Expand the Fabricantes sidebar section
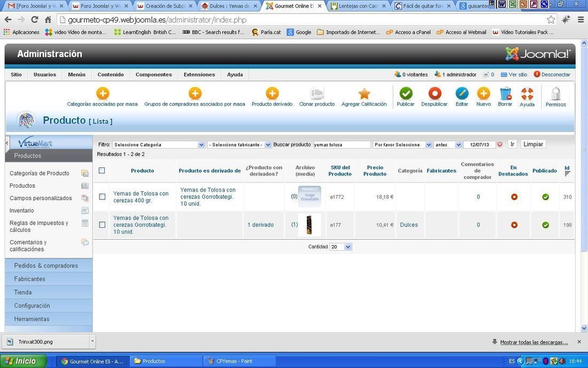The width and height of the screenshot is (588, 368). pyautogui.click(x=49, y=279)
